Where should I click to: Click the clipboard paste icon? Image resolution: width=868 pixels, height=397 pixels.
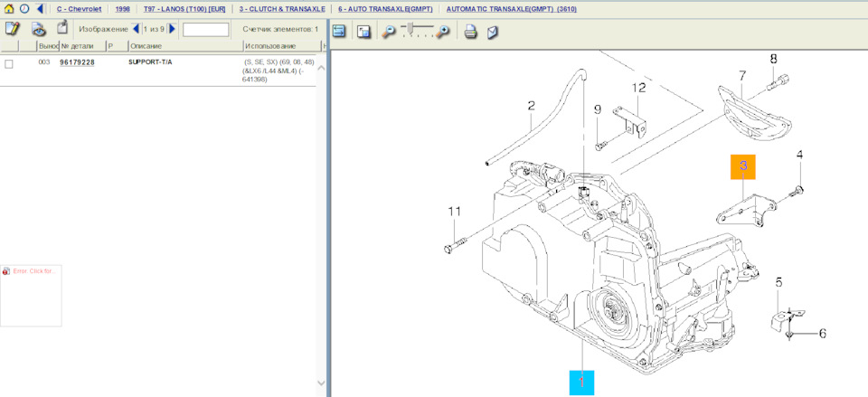coord(62,28)
